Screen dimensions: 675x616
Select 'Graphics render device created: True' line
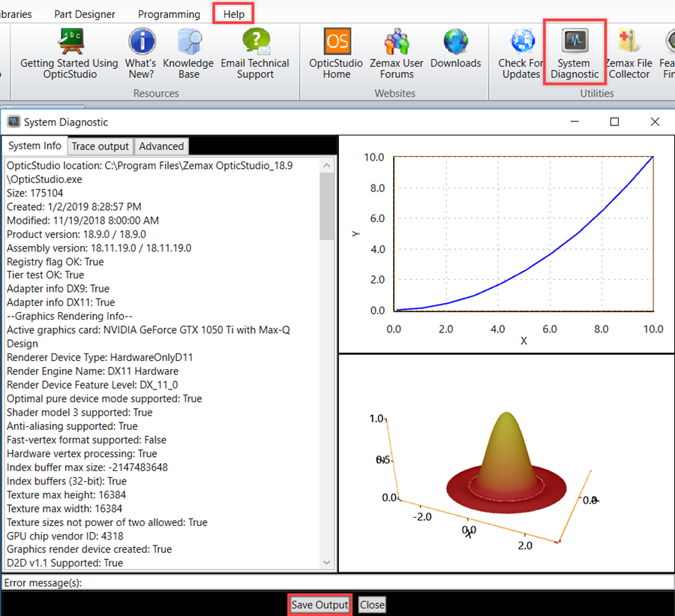click(89, 549)
